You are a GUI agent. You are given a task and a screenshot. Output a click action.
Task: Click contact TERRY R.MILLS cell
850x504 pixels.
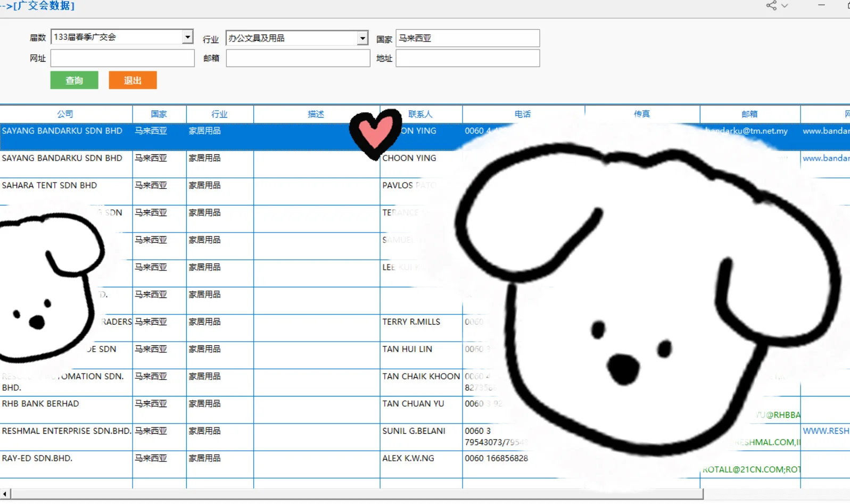point(421,328)
